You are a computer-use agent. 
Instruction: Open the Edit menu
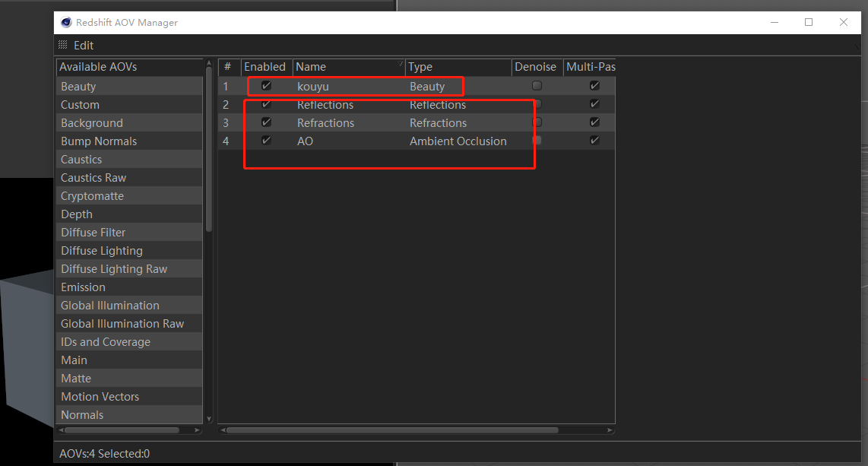pyautogui.click(x=84, y=46)
